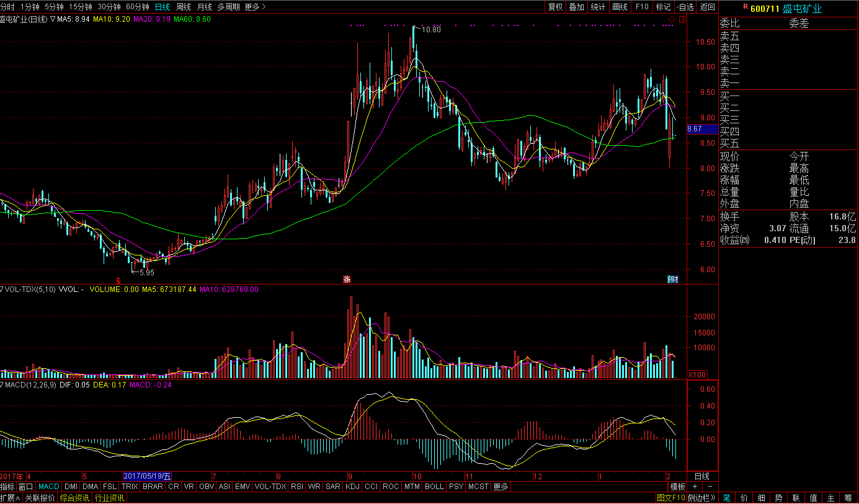Click the 2017/05/19 date marker on timeline
Image resolution: width=859 pixels, height=504 pixels.
click(147, 476)
